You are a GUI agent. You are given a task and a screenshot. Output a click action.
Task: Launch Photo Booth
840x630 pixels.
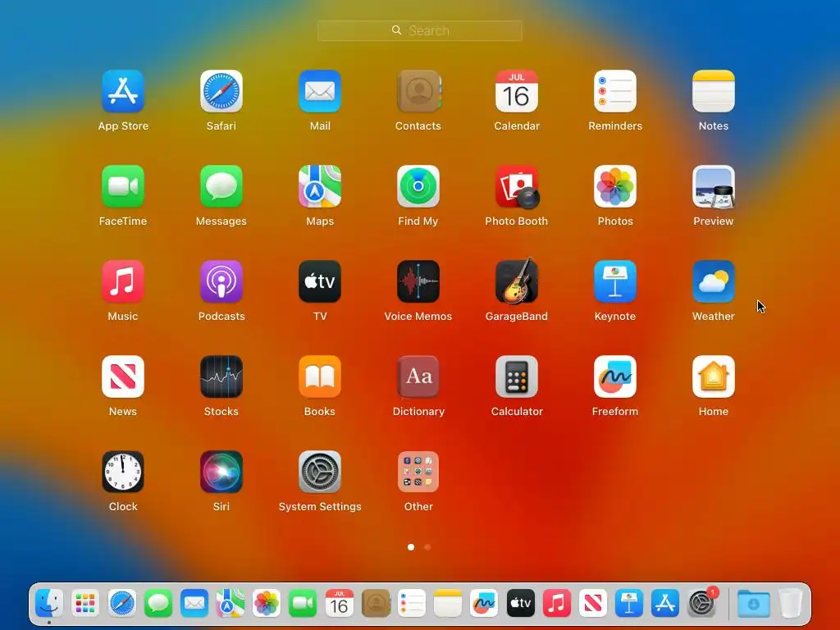517,186
